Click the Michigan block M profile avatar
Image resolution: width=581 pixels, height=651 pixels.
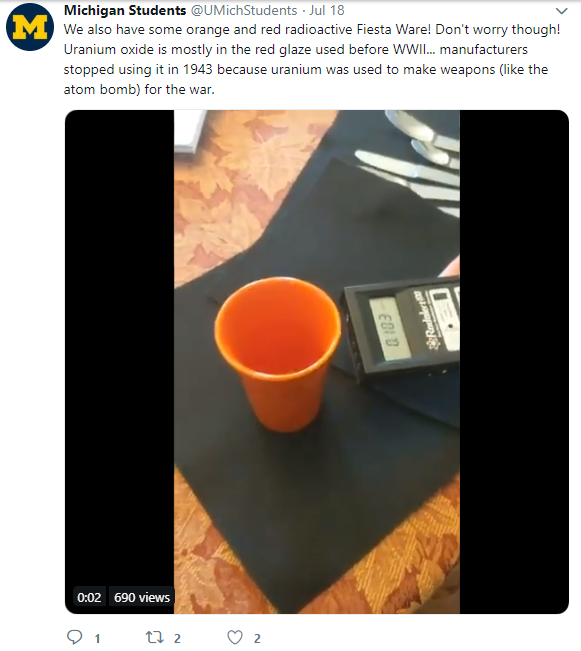[x=29, y=27]
